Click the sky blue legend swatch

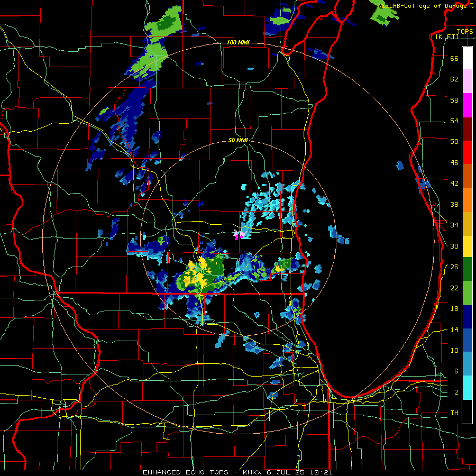467,364
